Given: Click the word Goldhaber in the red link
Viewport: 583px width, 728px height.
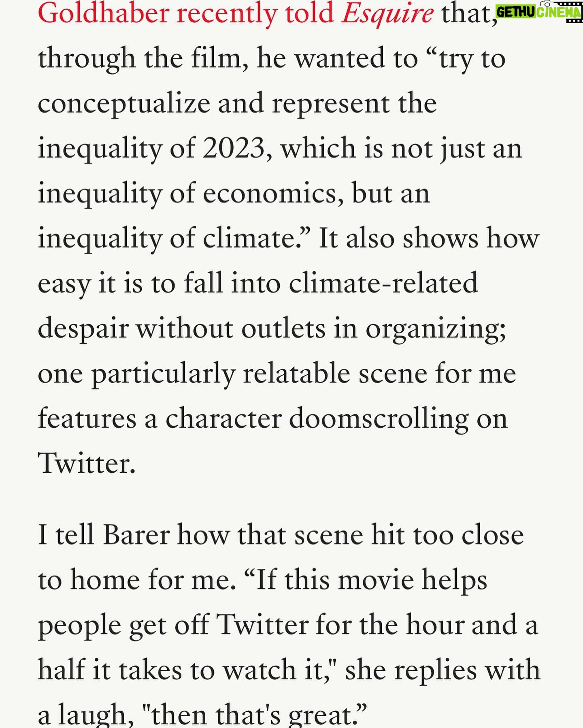Looking at the screenshot, I should pyautogui.click(x=103, y=13).
